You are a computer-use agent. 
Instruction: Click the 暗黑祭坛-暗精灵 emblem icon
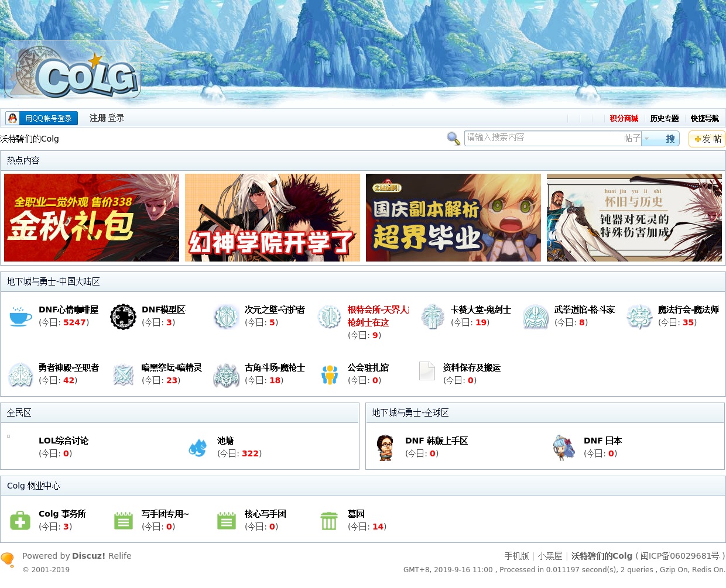point(123,374)
